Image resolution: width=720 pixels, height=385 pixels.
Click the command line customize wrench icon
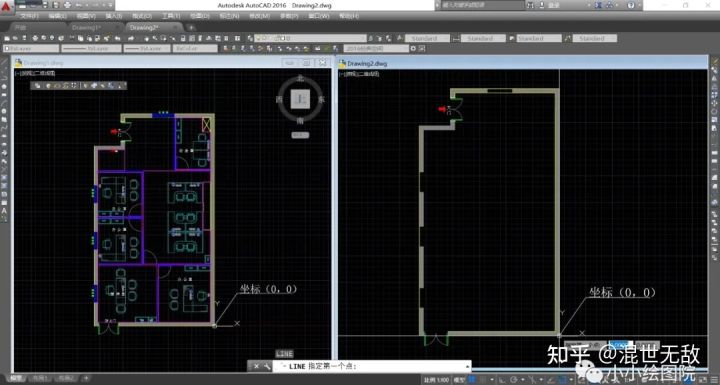267,367
